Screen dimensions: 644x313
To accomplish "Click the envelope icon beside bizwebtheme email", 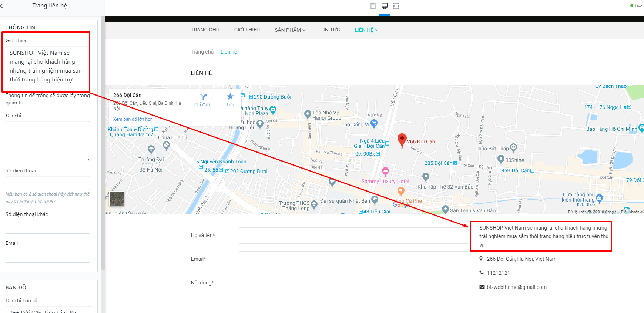I will pos(482,287).
